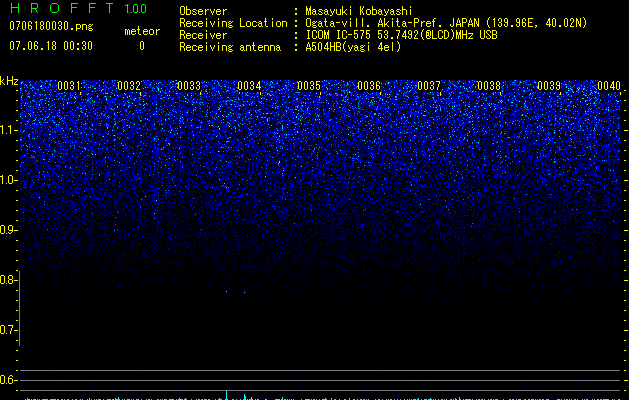The width and height of the screenshot is (629, 400).
Task: Click the Receiver label
Action: [x=203, y=35]
